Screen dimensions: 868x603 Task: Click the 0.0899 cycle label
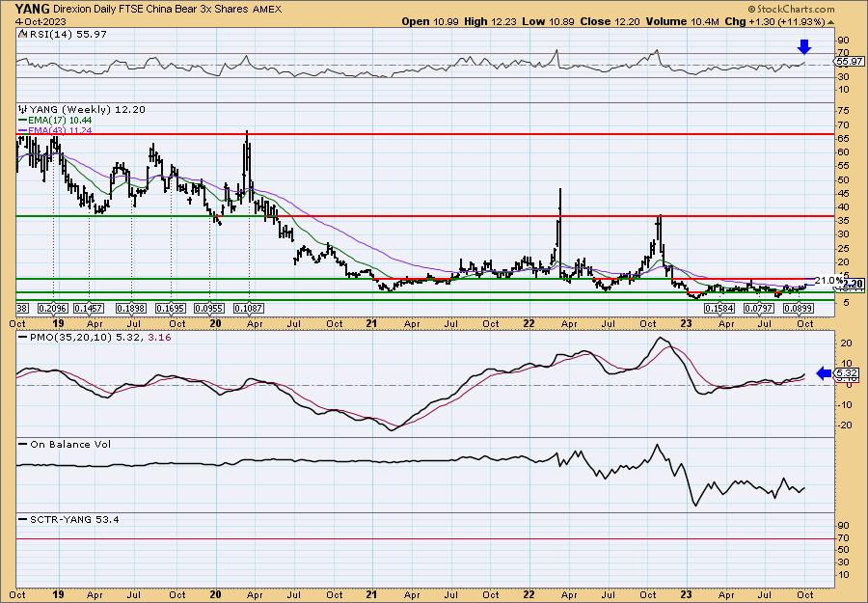798,308
